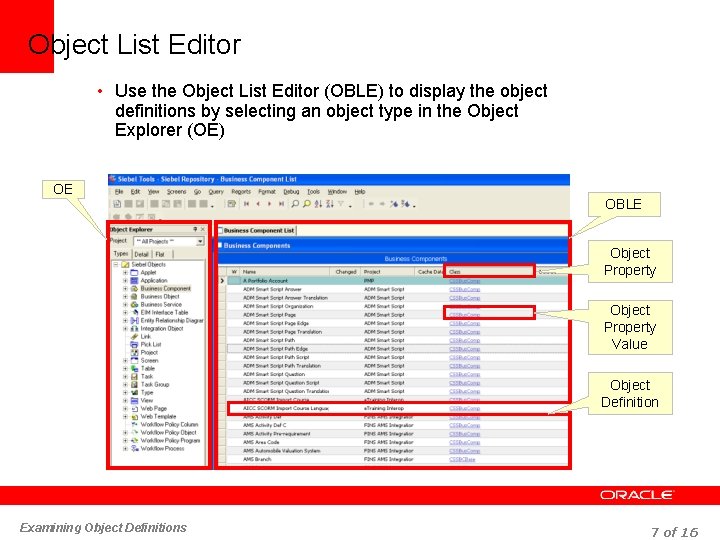
Task: Click the Pick List tree icon
Action: [x=134, y=344]
